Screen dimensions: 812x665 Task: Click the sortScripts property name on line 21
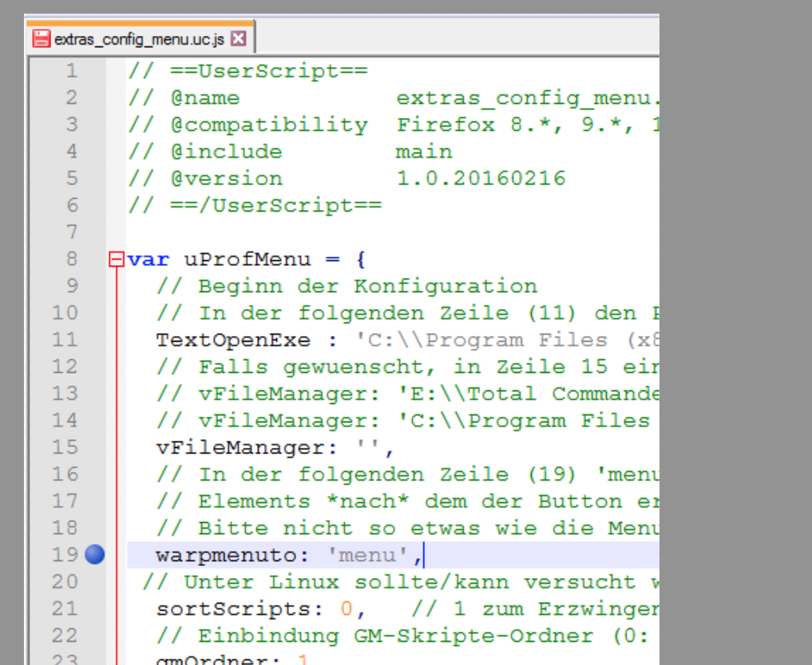(x=233, y=609)
